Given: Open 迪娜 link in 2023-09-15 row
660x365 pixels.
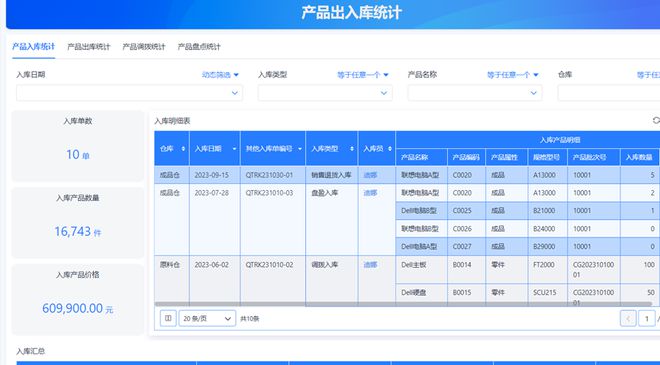Looking at the screenshot, I should pos(370,175).
